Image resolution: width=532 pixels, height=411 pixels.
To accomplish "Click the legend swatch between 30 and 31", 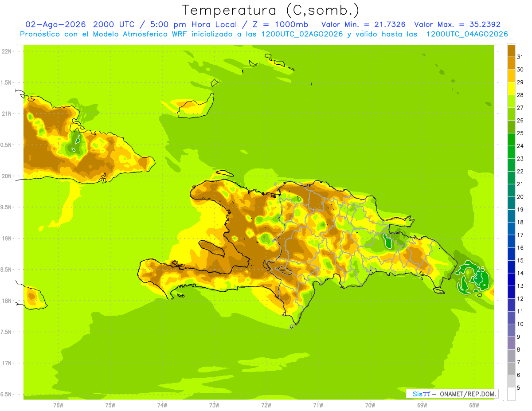I will 511,63.
